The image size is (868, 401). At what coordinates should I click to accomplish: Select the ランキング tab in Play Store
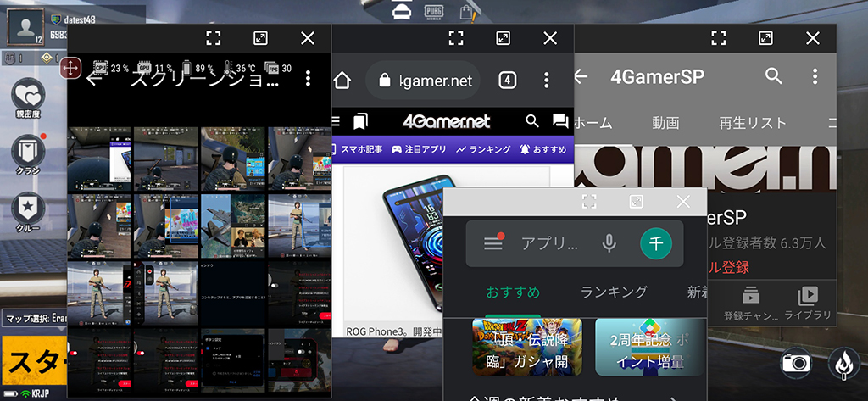(x=614, y=292)
